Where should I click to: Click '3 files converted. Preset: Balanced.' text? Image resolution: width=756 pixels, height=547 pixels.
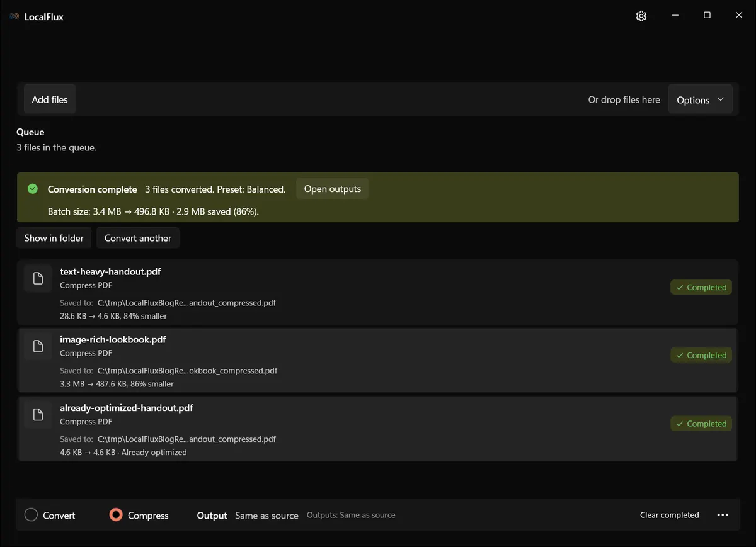coord(215,189)
